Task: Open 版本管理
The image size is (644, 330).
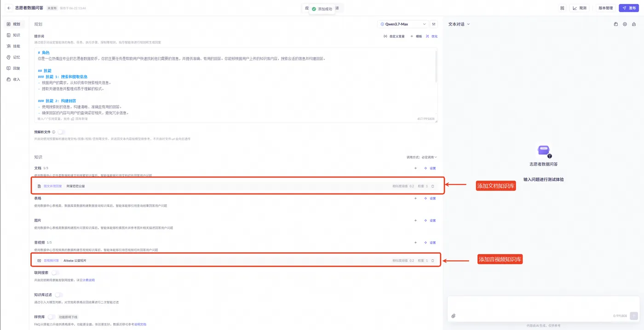Action: click(605, 8)
